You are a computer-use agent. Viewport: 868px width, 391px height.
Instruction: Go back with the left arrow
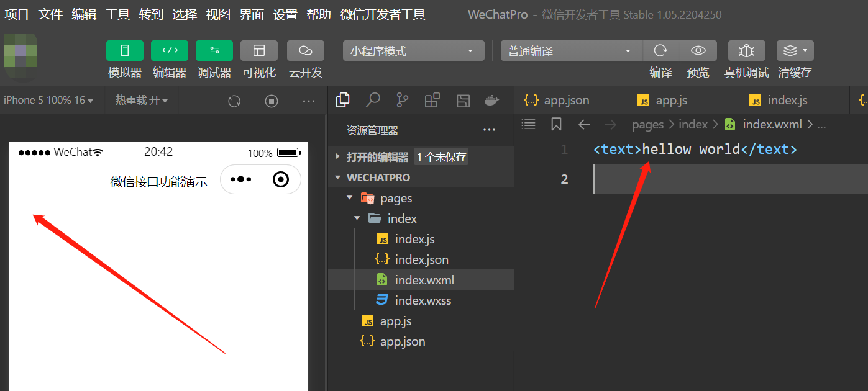click(584, 124)
